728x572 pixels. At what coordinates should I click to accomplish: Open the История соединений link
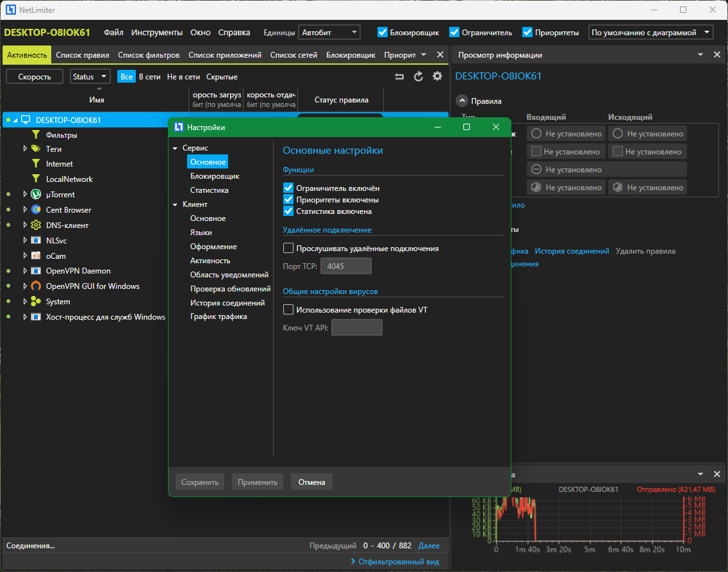(572, 251)
